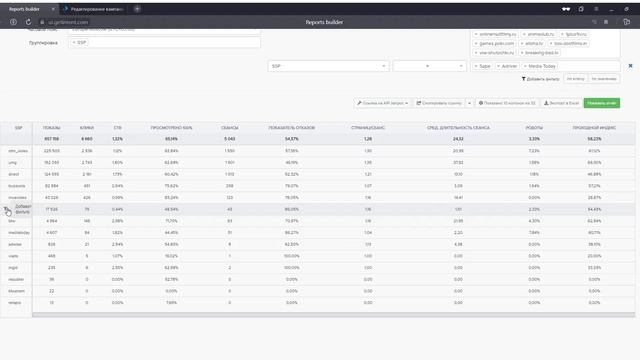Click the tab-stack icon in title bar
Screen dimensions: 640x360
pyautogui.click(x=581, y=9)
